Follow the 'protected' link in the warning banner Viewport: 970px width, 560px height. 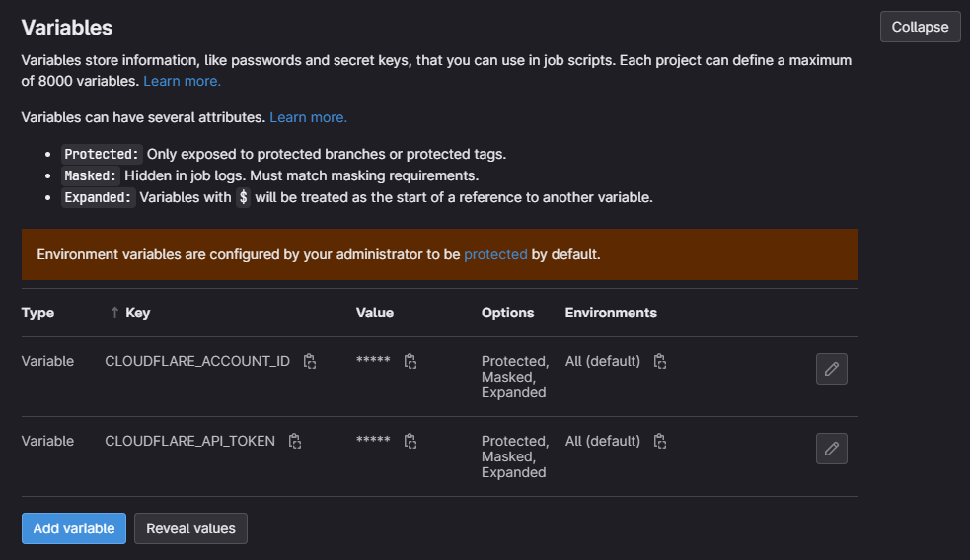495,254
